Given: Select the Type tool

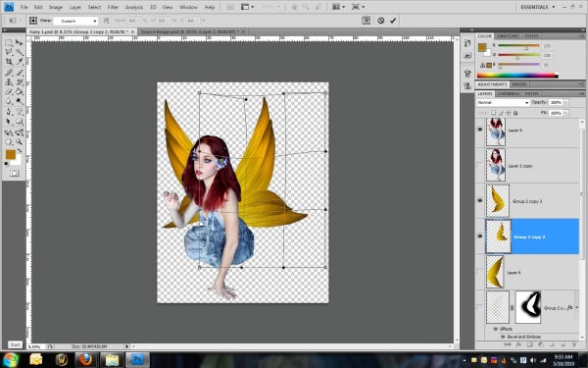Looking at the screenshot, I should [x=20, y=112].
